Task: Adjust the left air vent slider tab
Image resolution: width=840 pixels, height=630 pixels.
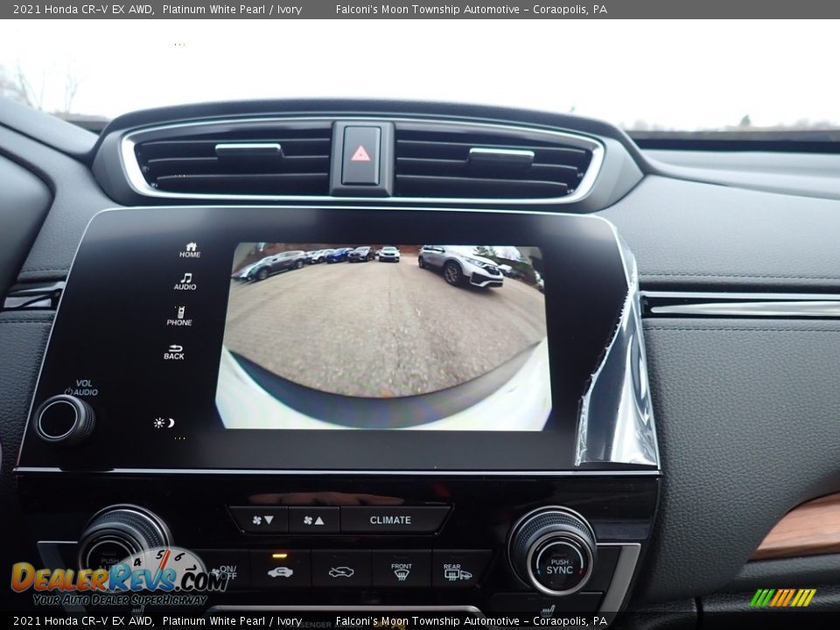Action: click(248, 150)
